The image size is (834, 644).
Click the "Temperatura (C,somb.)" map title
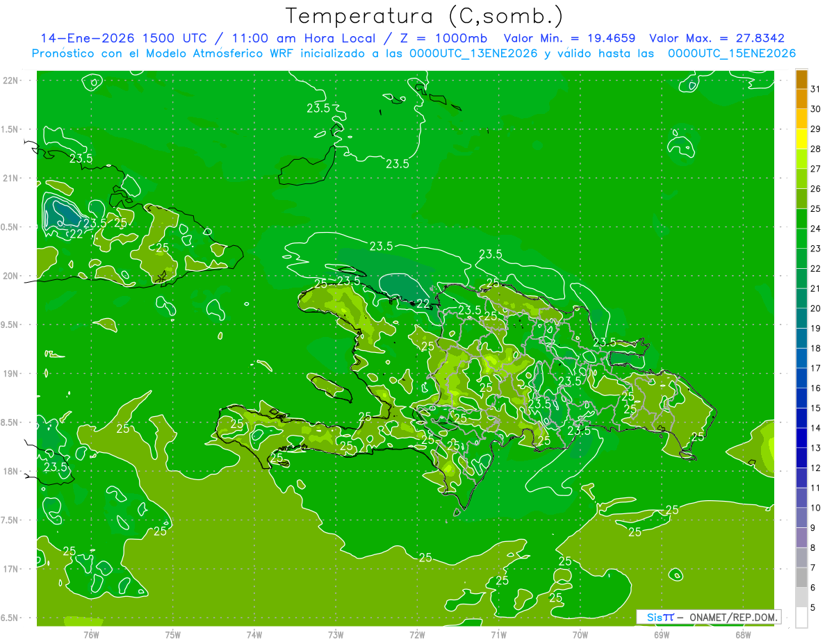click(x=425, y=16)
